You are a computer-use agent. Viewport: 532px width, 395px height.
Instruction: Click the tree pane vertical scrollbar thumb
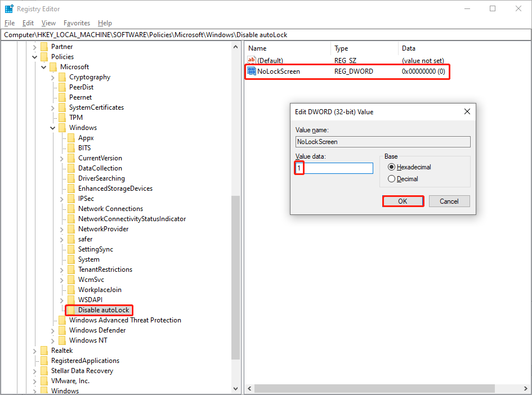point(235,277)
